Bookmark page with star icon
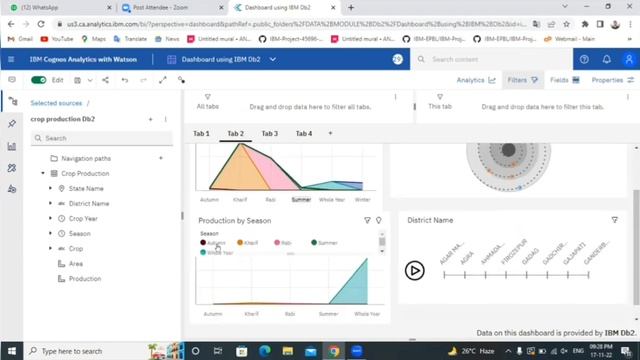Image resolution: width=640 pixels, height=360 pixels. pos(567,24)
